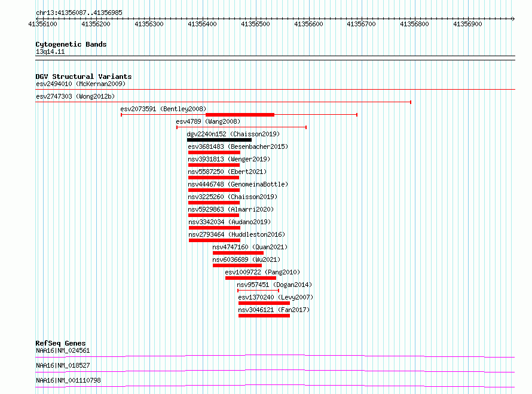Click the thin esv4789 interval line
The width and height of the screenshot is (532, 394).
point(241,127)
